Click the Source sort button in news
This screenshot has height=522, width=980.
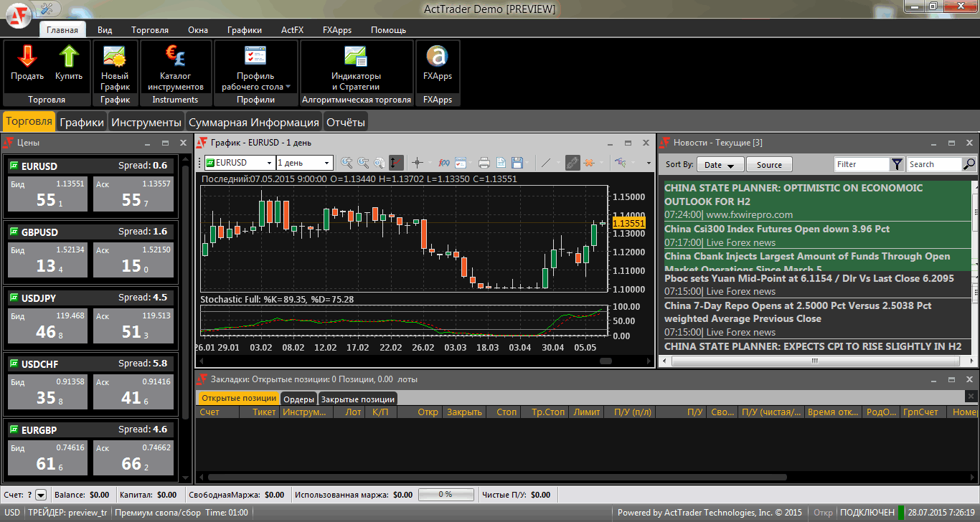(x=769, y=164)
